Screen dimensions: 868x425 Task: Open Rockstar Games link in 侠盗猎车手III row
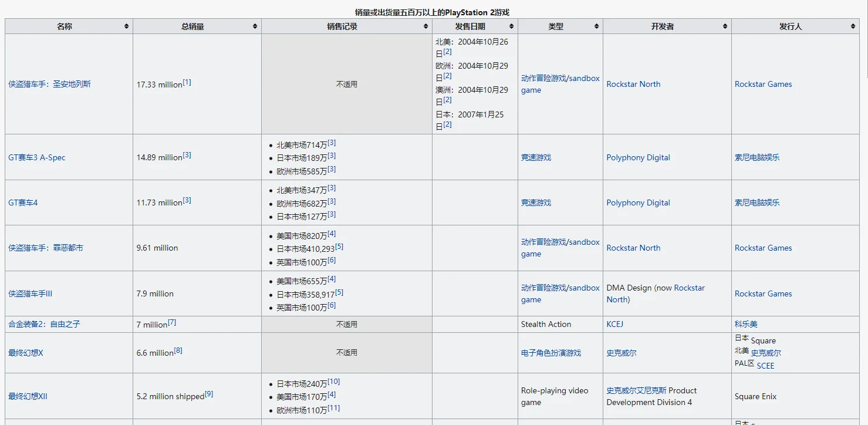tap(763, 294)
